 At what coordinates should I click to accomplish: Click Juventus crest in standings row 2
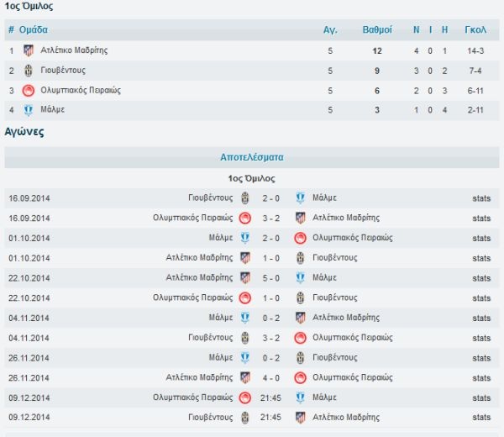tap(29, 71)
